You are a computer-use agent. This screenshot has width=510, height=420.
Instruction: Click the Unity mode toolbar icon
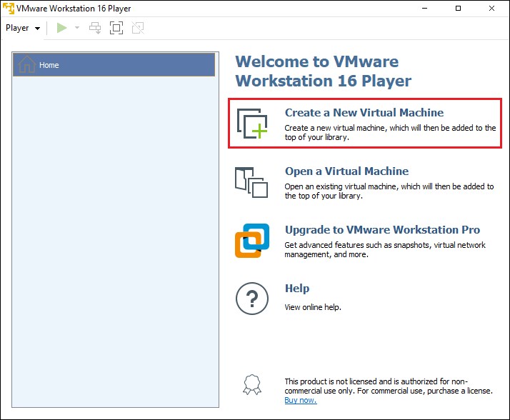(138, 28)
